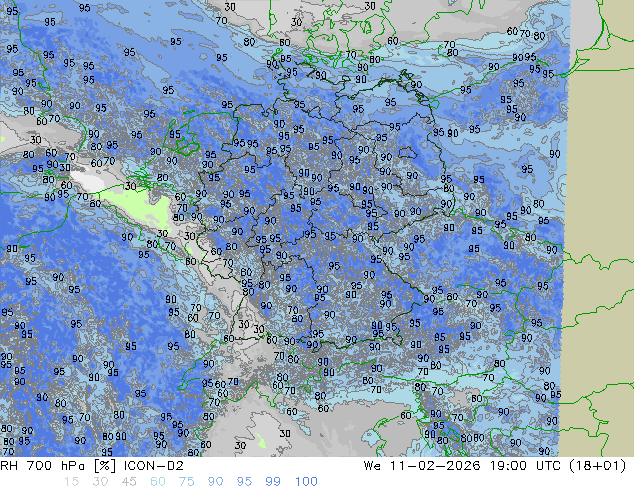Click the legend value "60" in color scale
Image resolution: width=634 pixels, height=490 pixels.
(x=158, y=482)
